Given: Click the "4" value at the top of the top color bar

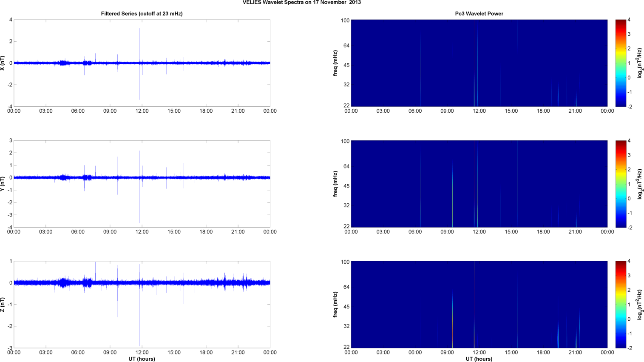Looking at the screenshot, I should tap(629, 20).
